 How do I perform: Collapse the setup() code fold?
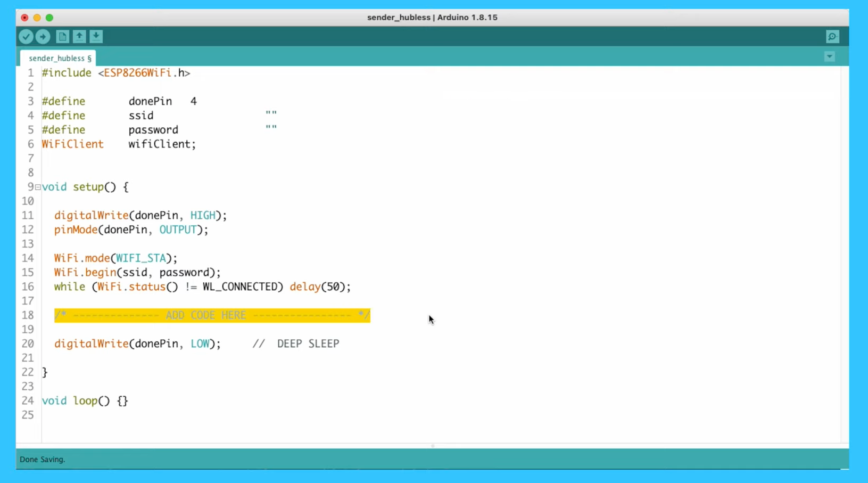tap(37, 187)
